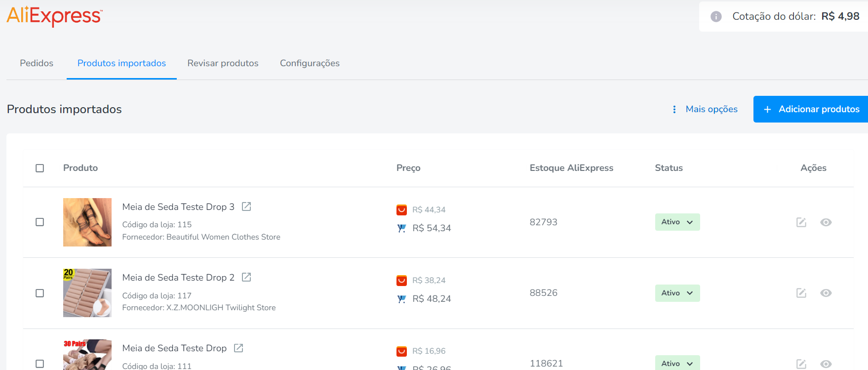Open the Configurações tab
Viewport: 868px width, 370px height.
pos(310,63)
